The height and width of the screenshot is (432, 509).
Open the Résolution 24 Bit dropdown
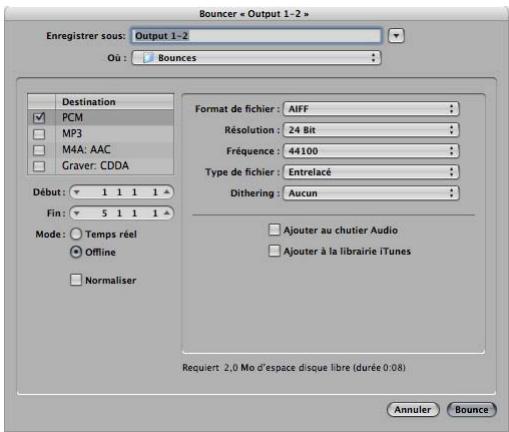point(371,130)
